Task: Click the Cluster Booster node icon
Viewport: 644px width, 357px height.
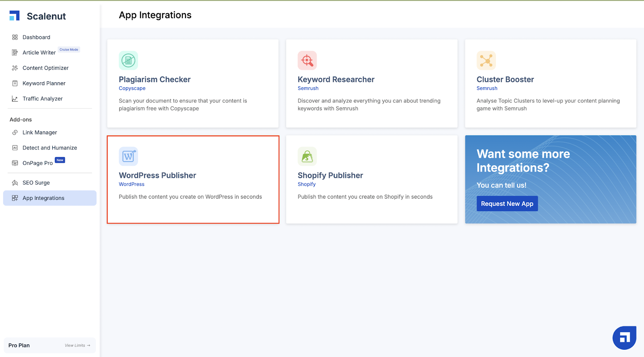Action: [486, 60]
